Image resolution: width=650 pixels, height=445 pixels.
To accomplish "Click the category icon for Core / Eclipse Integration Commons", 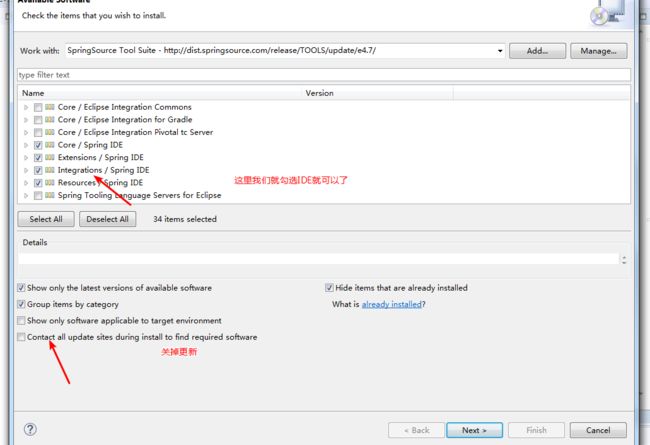I will pyautogui.click(x=50, y=107).
